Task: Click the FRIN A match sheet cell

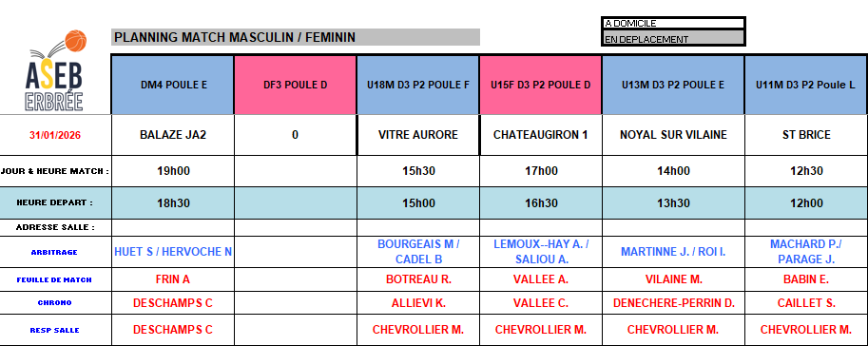Action: [x=173, y=279]
